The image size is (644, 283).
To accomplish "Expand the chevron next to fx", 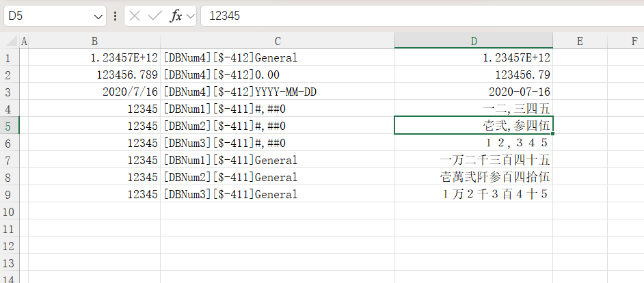I will [190, 16].
